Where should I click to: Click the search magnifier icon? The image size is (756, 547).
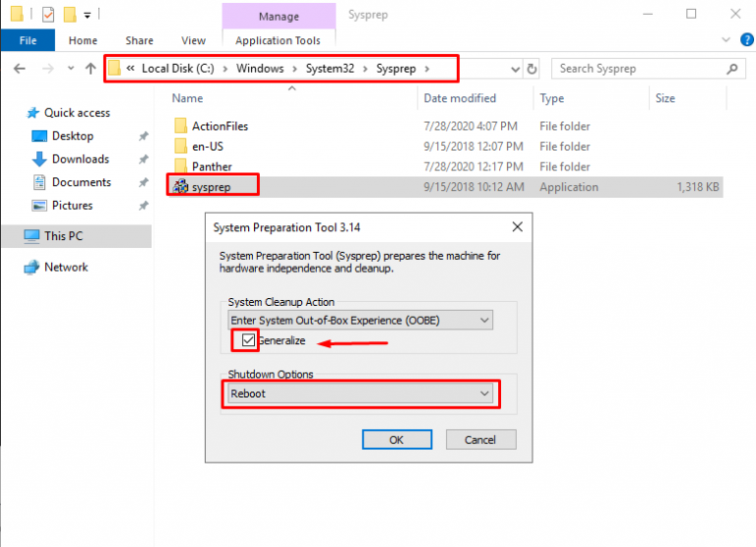click(732, 69)
